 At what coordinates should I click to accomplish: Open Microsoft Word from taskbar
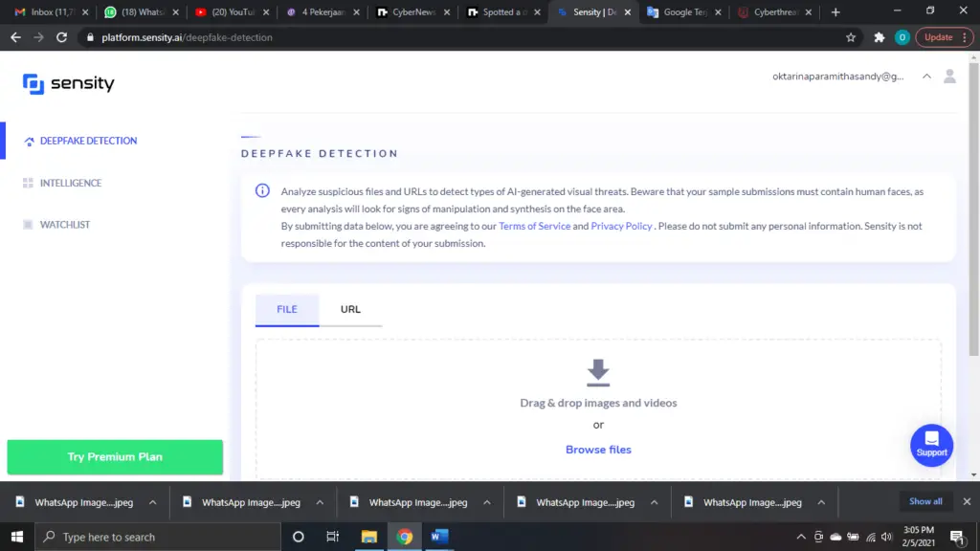pyautogui.click(x=439, y=537)
